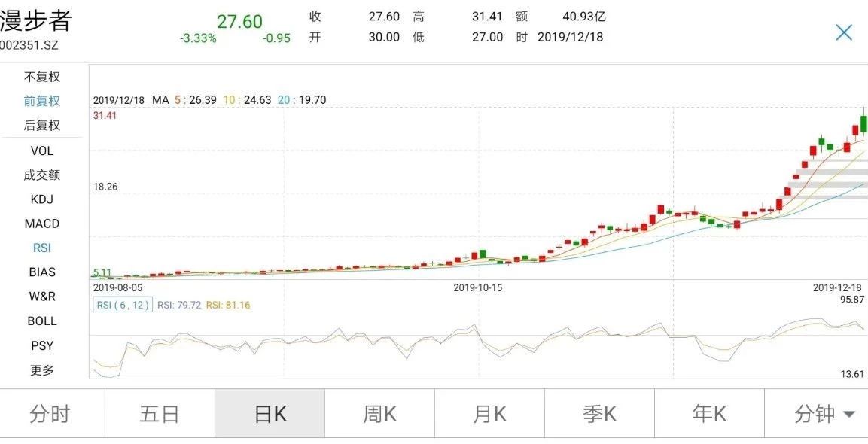Click the -0.95 price change
The width and height of the screenshot is (868, 444).
point(276,38)
